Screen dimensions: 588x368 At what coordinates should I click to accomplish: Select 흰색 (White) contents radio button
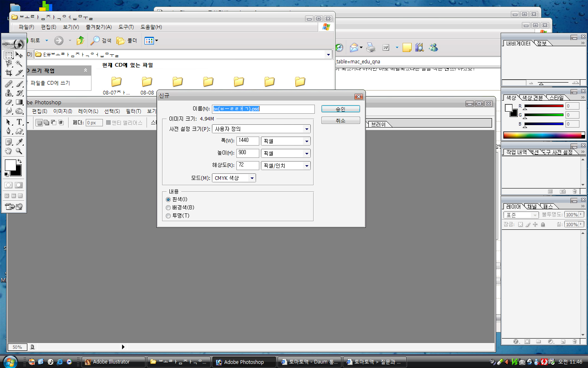[168, 200]
